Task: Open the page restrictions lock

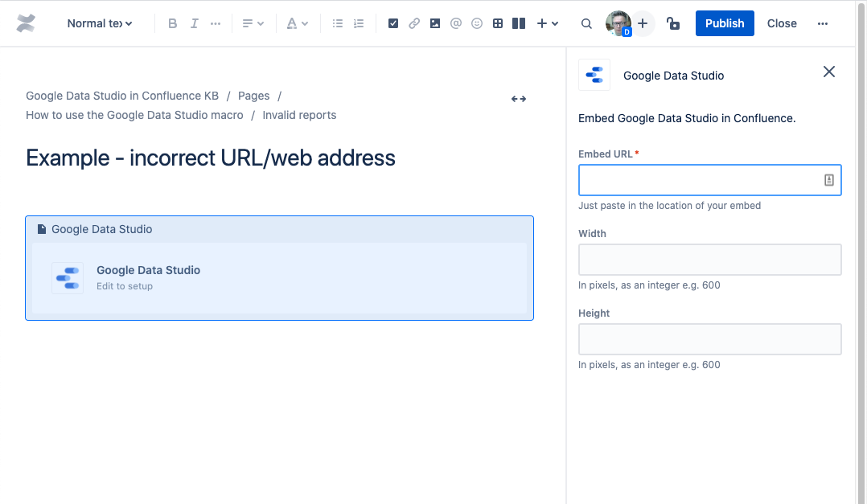Action: (673, 23)
